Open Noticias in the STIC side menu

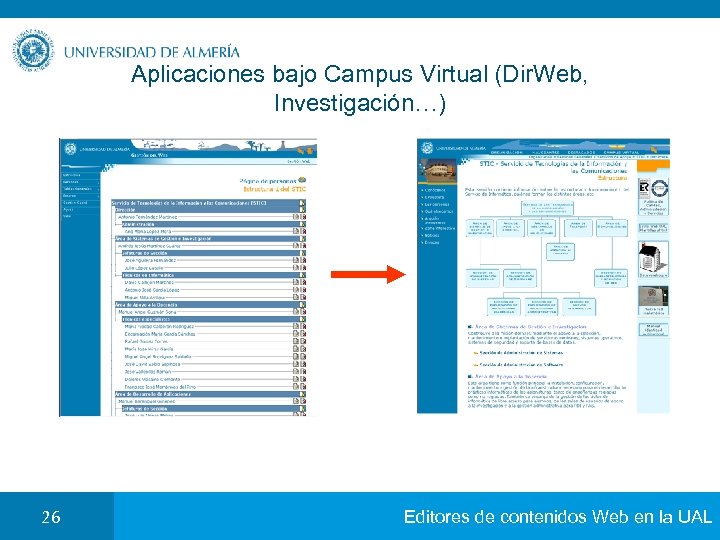[x=431, y=235]
